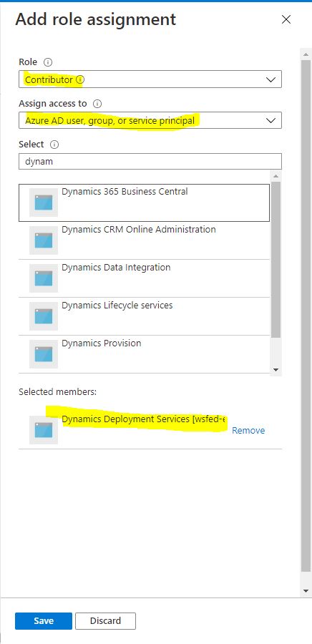Click Dynamics CRM Online Administration app icon
The height and width of the screenshot is (644, 312).
44,240
